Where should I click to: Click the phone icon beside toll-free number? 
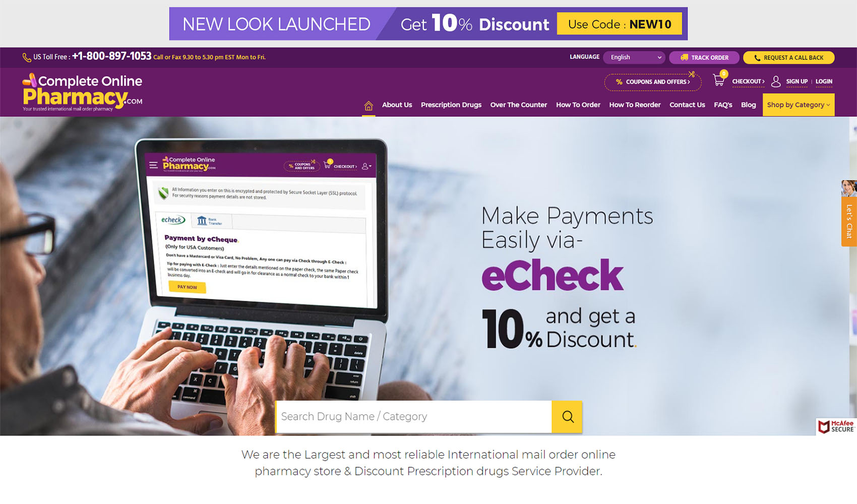point(27,57)
